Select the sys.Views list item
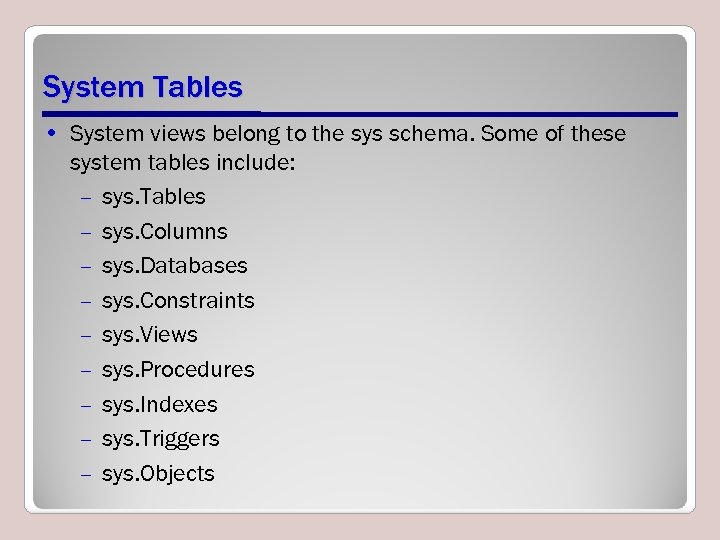Viewport: 720px width, 540px height. 149,335
